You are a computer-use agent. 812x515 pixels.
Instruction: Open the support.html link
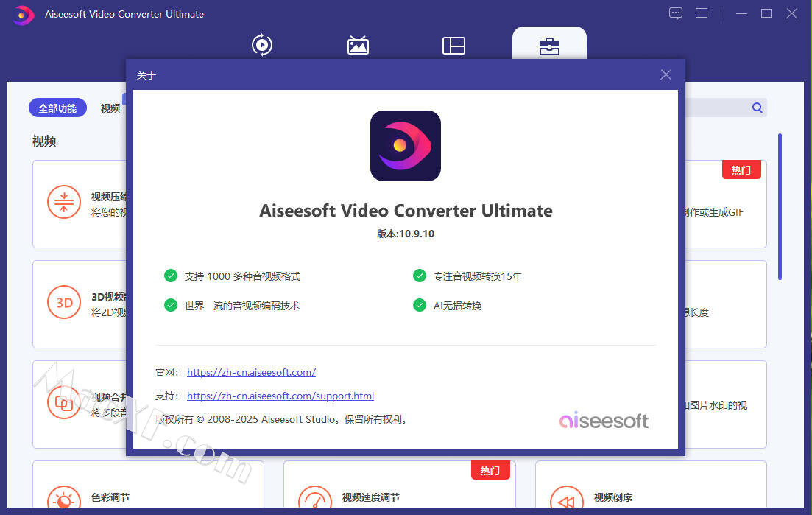280,396
